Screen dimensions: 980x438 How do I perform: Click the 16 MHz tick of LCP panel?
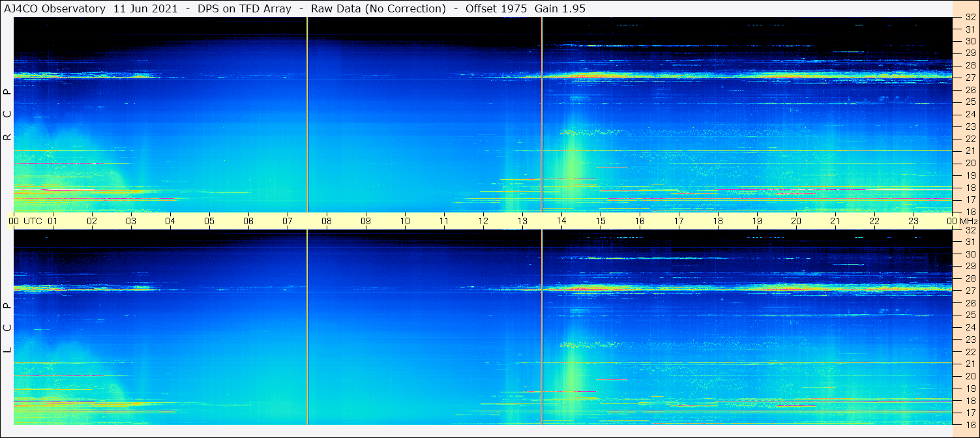pyautogui.click(x=970, y=424)
